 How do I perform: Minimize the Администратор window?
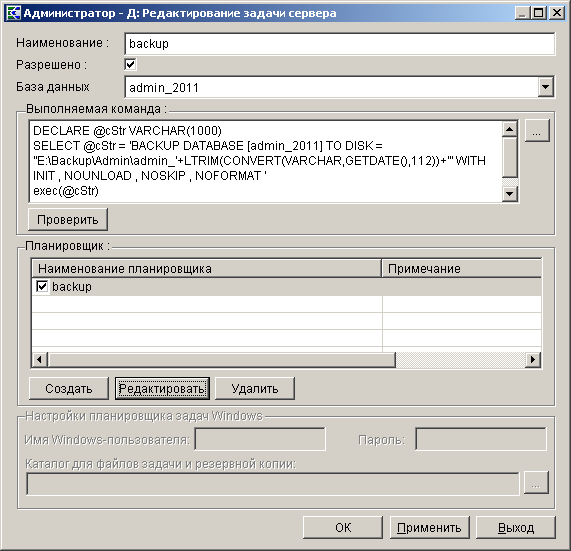coord(523,13)
